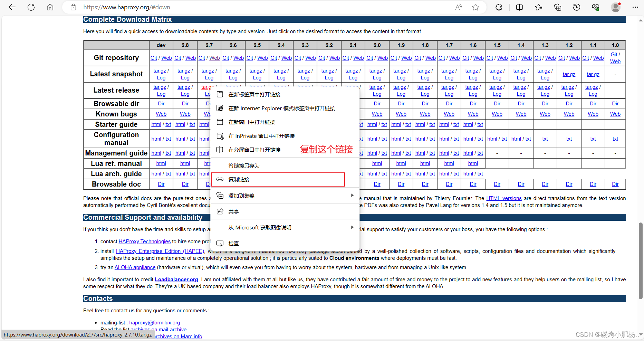Open Configuration manual txt link for 1.1
Image resolution: width=644 pixels, height=341 pixels.
coord(593,139)
